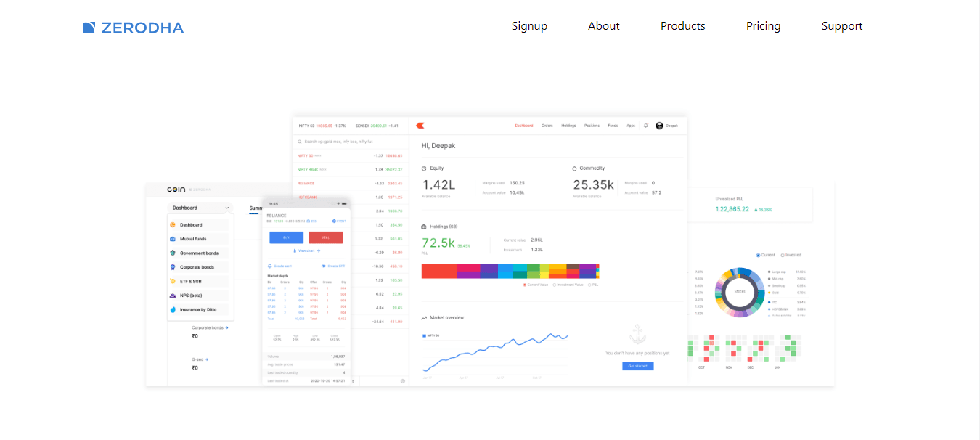Click the blue BUY button for RELIANCE

click(x=285, y=237)
